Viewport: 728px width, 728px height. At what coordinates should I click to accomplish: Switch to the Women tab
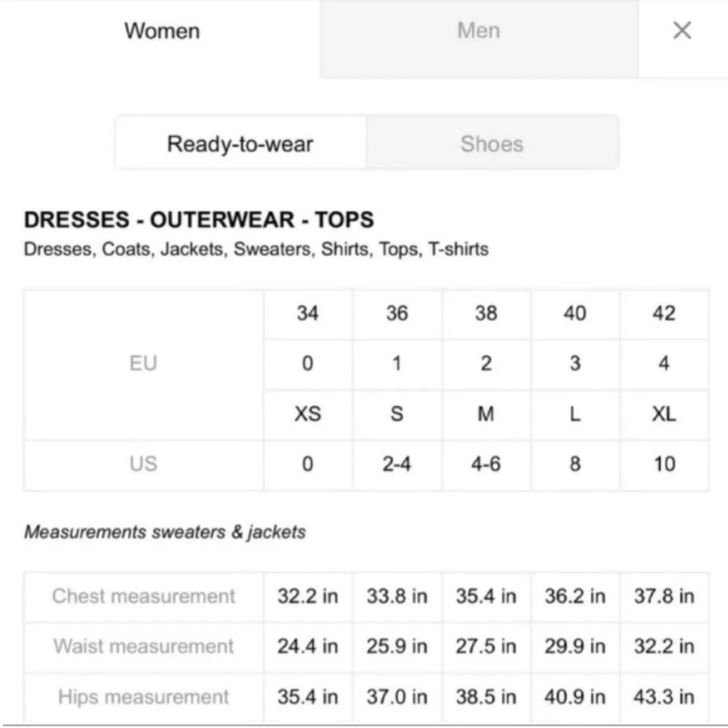162,31
